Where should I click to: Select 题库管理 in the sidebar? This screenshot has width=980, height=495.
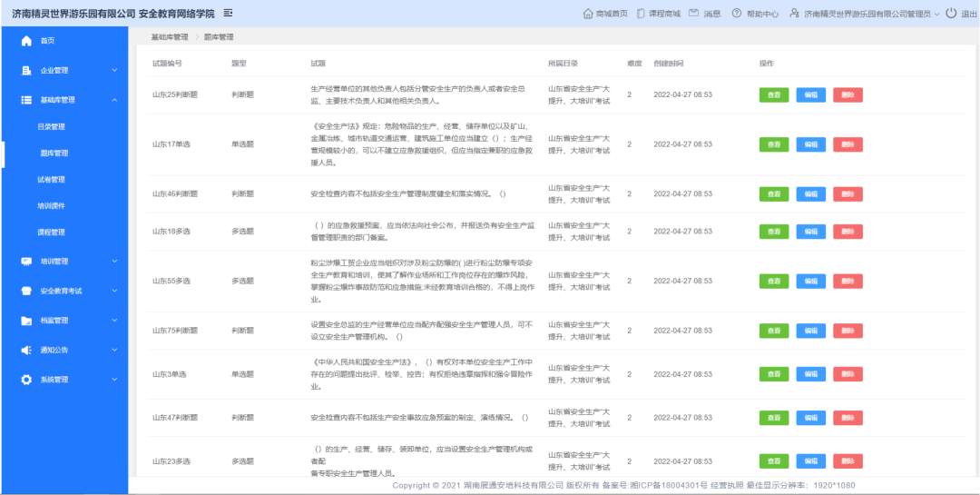(x=54, y=153)
